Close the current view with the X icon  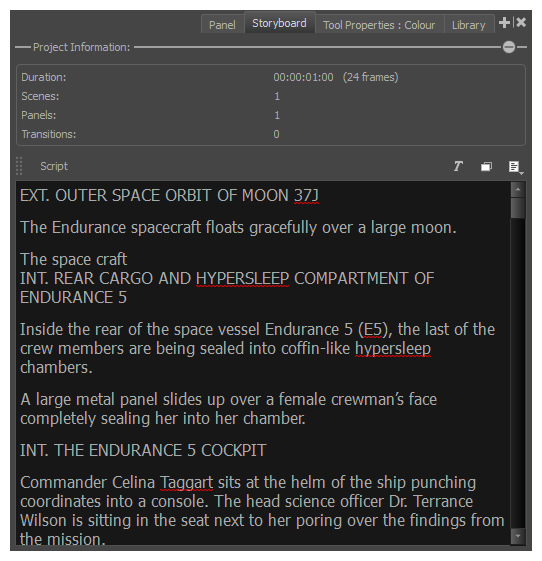tap(521, 23)
